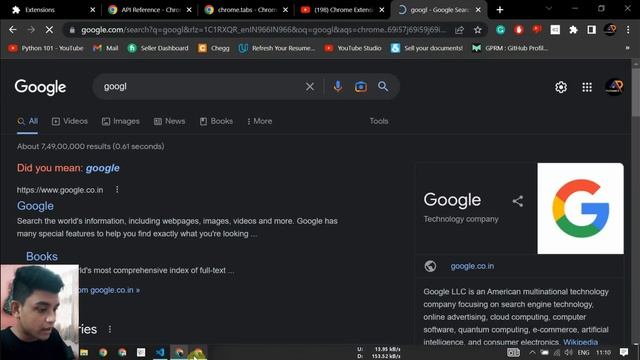Screen dimensions: 640x360
Task: Switch to the chrome.tabs tab
Action: pyautogui.click(x=247, y=10)
